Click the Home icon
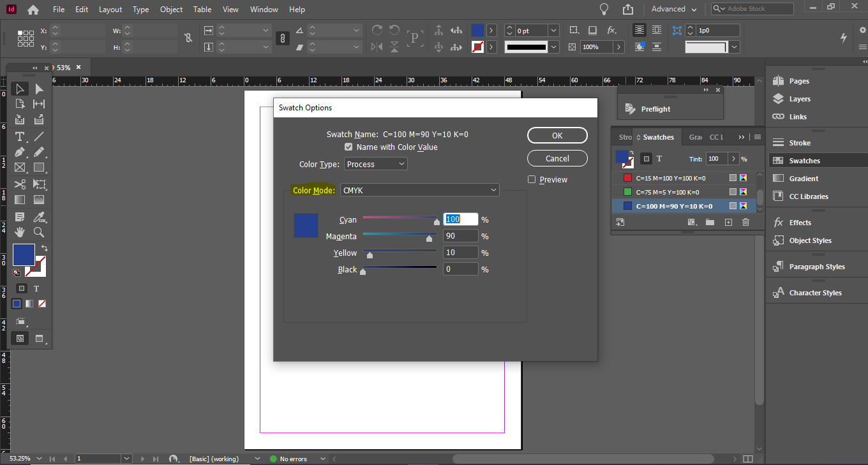Screen dimensions: 868x465 coord(33,10)
